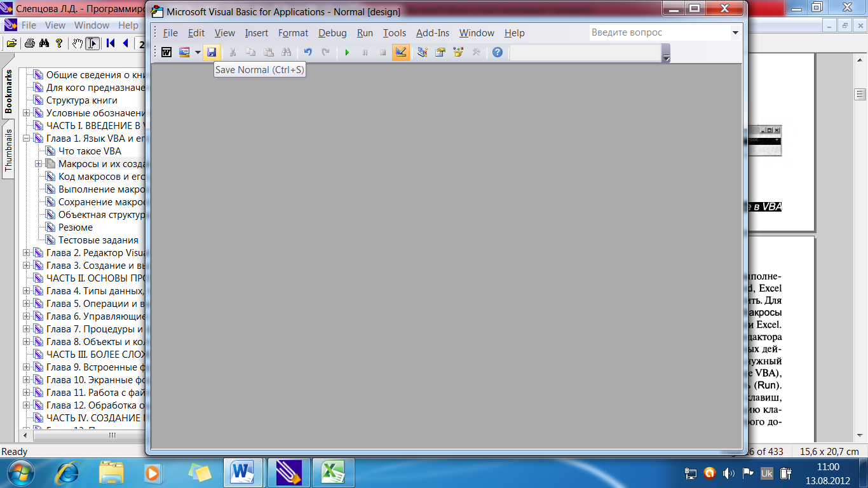Open the Project Explorer icon
Viewport: 868px width, 488px height.
point(422,52)
